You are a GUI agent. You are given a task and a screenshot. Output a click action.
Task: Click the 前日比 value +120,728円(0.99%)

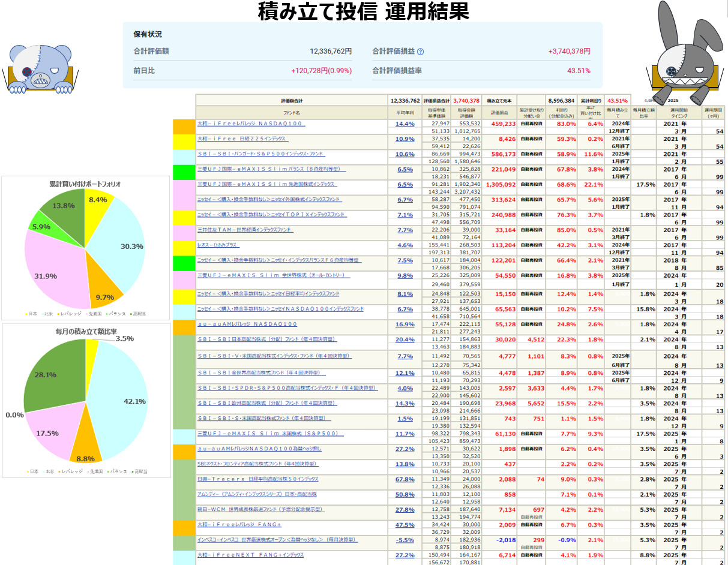coord(321,71)
